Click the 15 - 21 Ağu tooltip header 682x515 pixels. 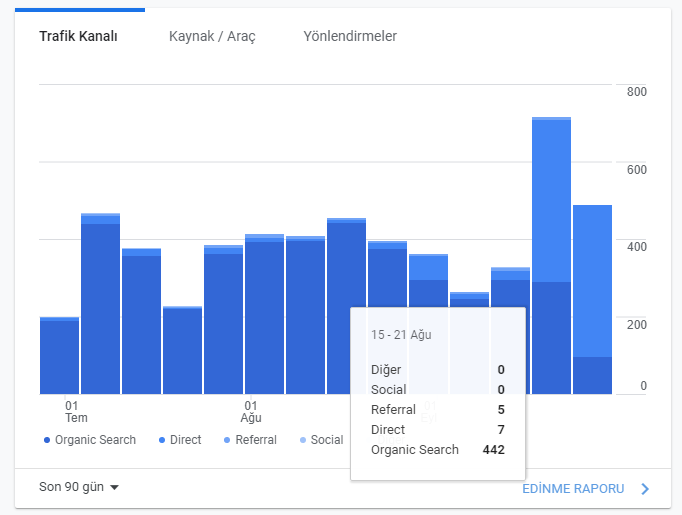pyautogui.click(x=401, y=334)
